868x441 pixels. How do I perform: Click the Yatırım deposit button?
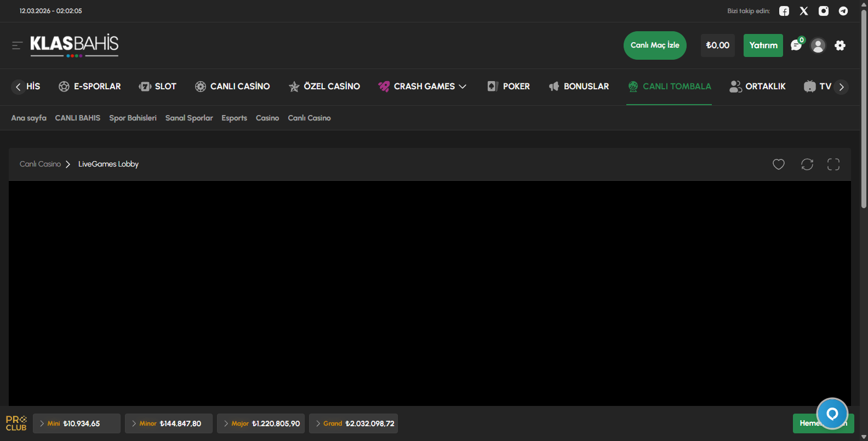pos(763,45)
